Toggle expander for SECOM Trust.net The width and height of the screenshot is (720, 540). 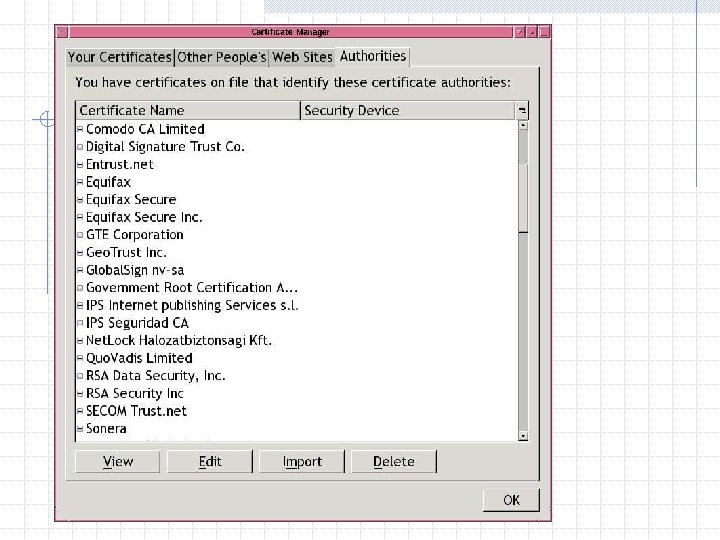[80, 411]
